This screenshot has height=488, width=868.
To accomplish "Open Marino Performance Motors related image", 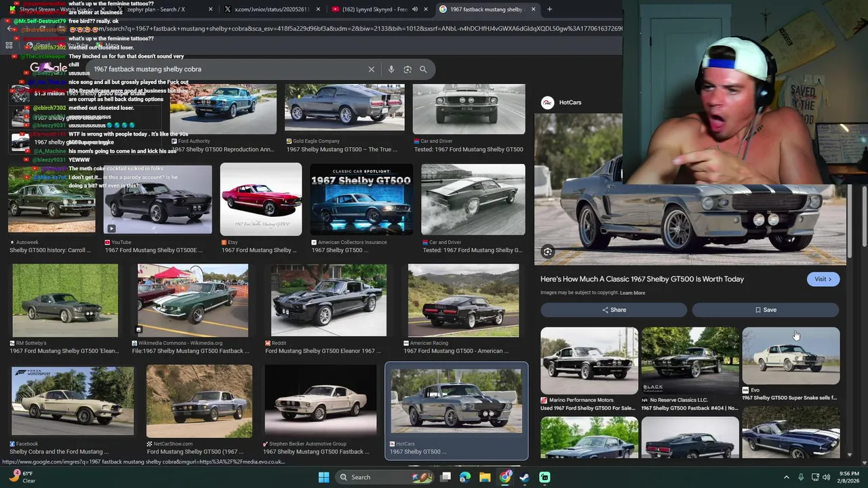I will pyautogui.click(x=589, y=361).
